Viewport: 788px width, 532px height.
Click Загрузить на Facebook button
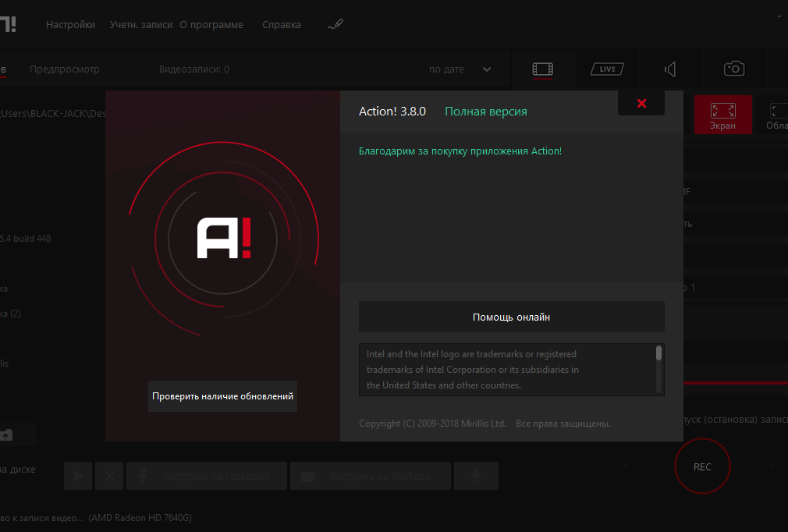(x=207, y=476)
